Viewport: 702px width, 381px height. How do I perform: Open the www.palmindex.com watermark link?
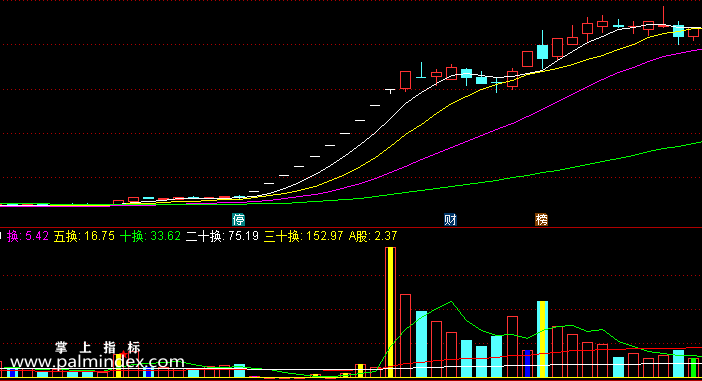[98, 362]
